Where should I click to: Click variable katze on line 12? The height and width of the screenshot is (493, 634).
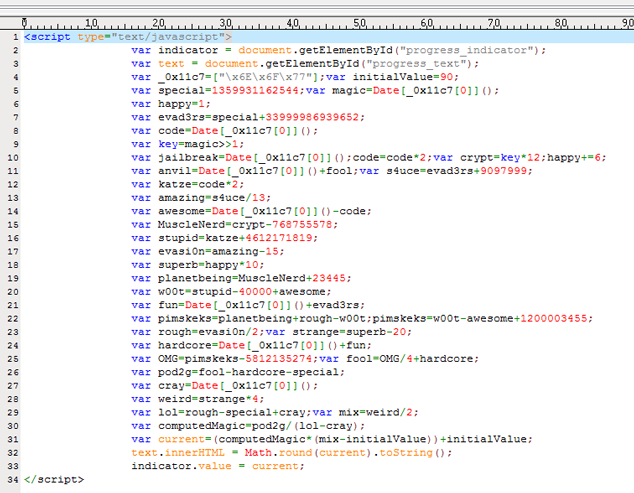point(175,184)
